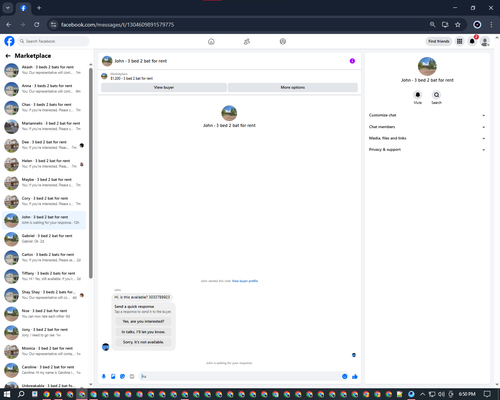Open the Windows Start button
Viewport: 500px width, 400px height.
coord(7,394)
